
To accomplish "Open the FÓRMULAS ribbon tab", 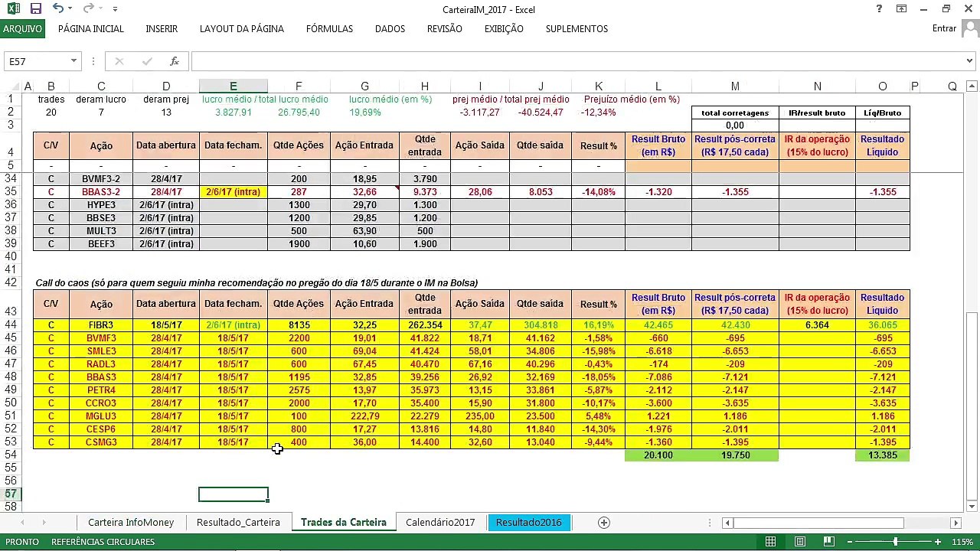I will tap(329, 29).
